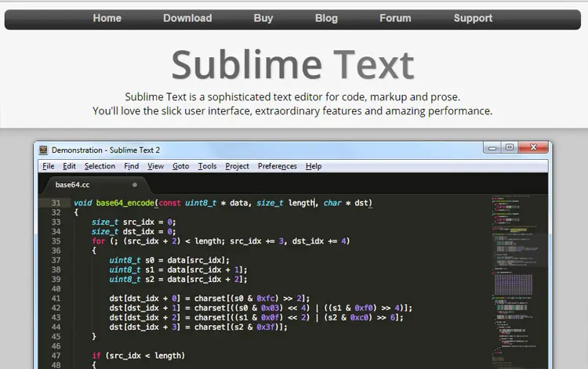Open the File menu

(49, 166)
